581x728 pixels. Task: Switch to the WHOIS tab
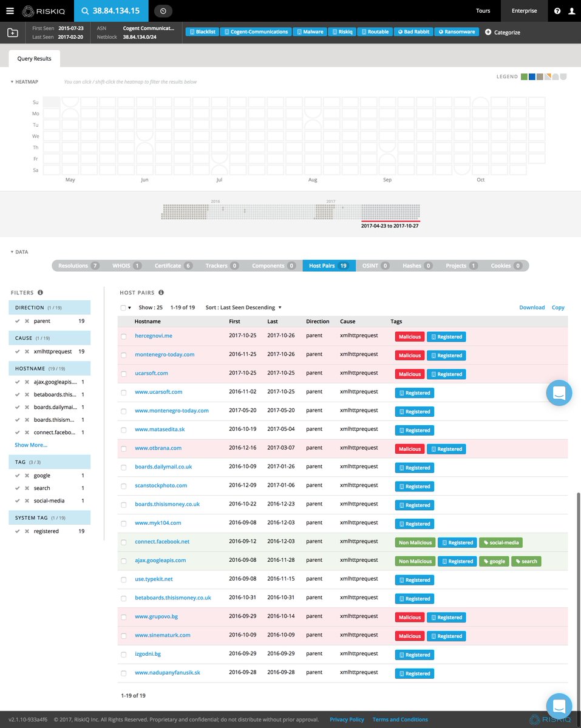(x=126, y=266)
